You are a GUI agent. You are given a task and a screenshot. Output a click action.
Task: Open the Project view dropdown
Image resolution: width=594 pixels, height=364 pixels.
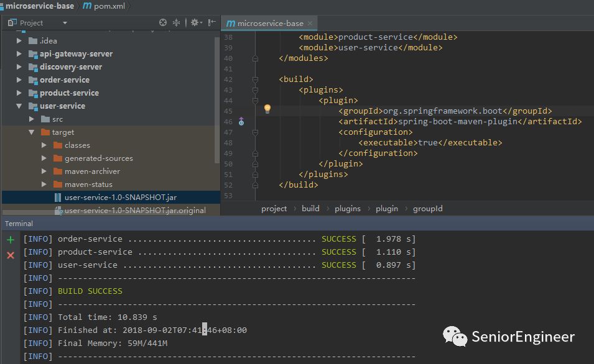point(65,23)
